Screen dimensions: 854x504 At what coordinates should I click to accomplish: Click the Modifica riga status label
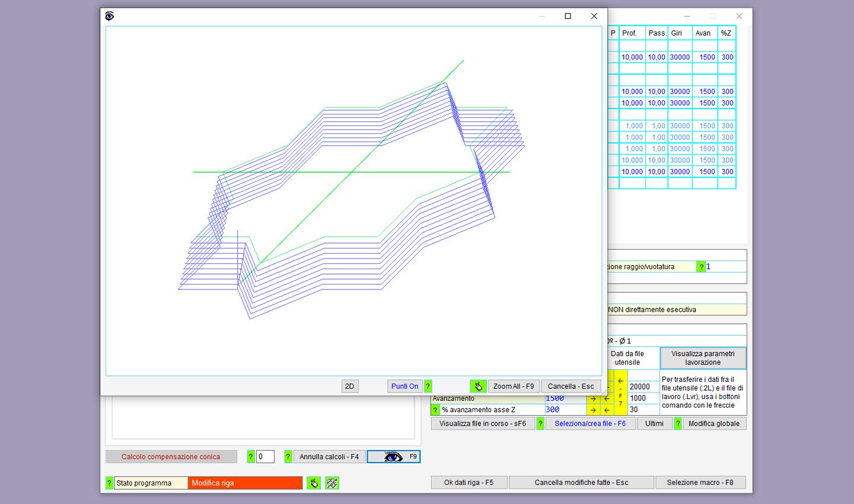point(245,483)
